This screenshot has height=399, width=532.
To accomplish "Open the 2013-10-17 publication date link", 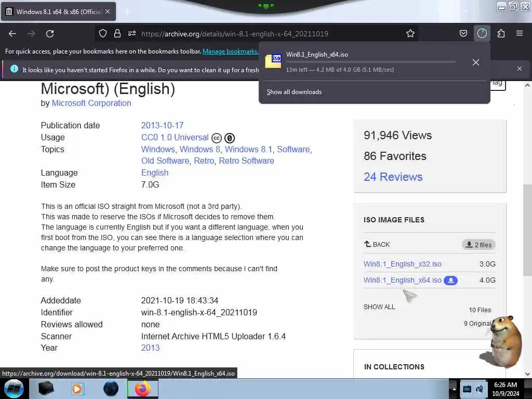I will [162, 126].
